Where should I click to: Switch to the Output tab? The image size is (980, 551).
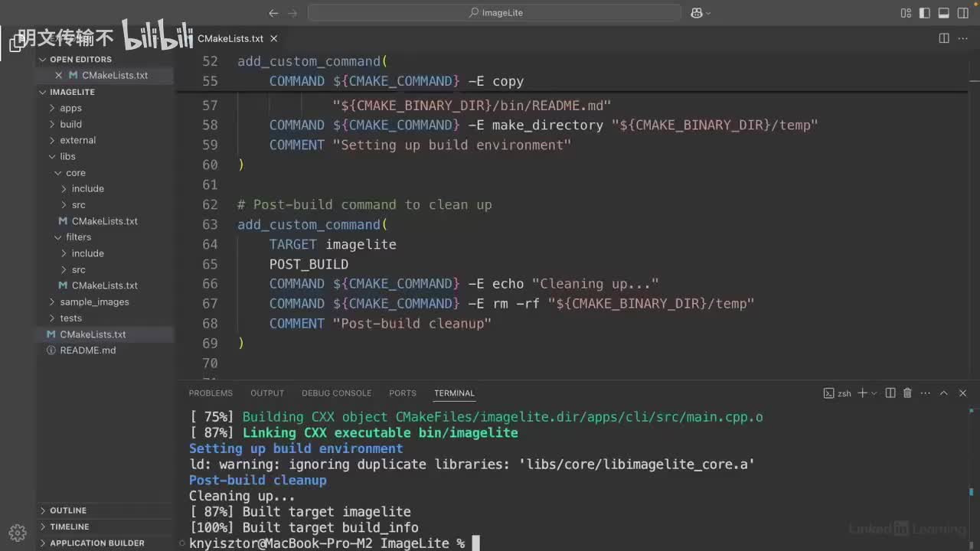click(267, 393)
